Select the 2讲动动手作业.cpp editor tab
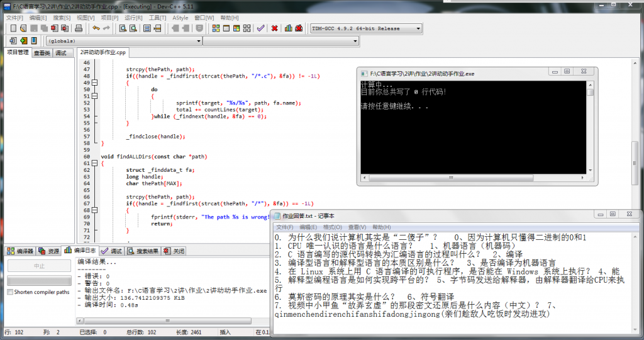Image resolution: width=644 pixels, height=340 pixels. tap(103, 52)
